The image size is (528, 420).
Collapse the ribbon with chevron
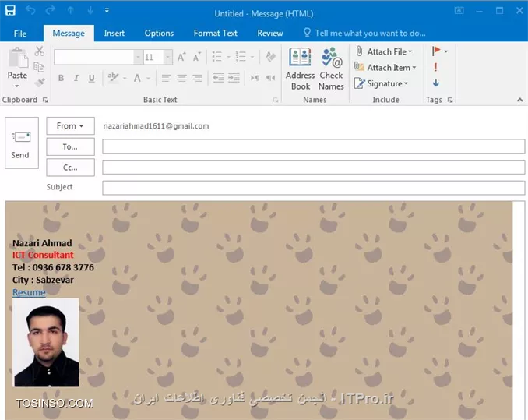point(520,100)
